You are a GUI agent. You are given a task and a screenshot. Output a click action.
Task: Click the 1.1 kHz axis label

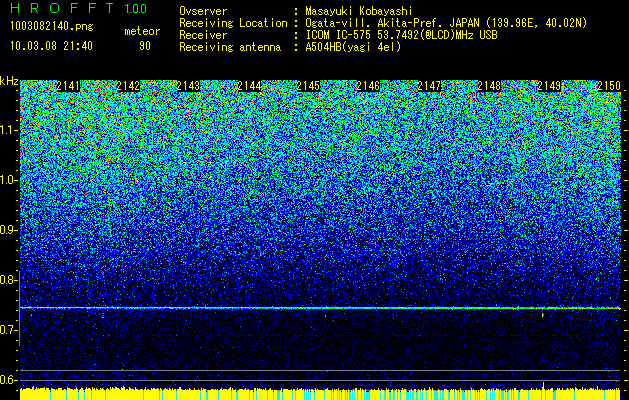coord(8,131)
